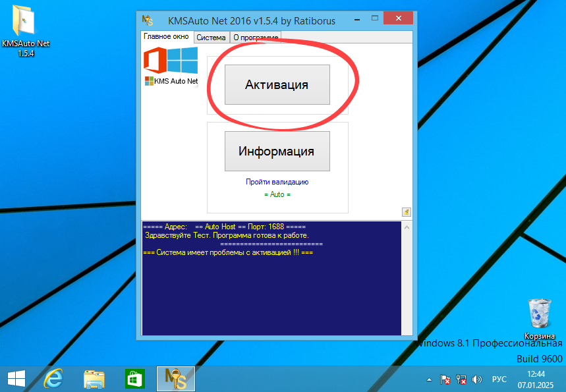The height and width of the screenshot is (392, 566).
Task: Open the Windows Store taskbar icon
Action: pos(134,379)
